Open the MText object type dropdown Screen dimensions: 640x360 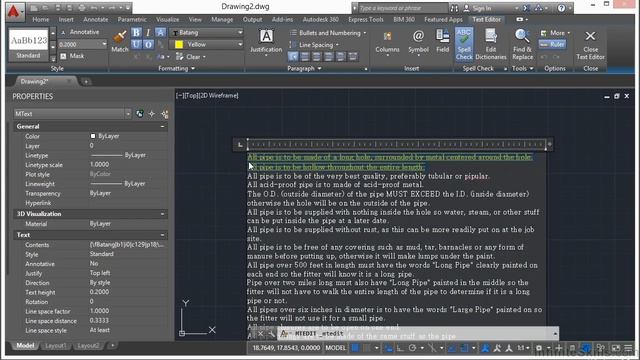(x=72, y=114)
